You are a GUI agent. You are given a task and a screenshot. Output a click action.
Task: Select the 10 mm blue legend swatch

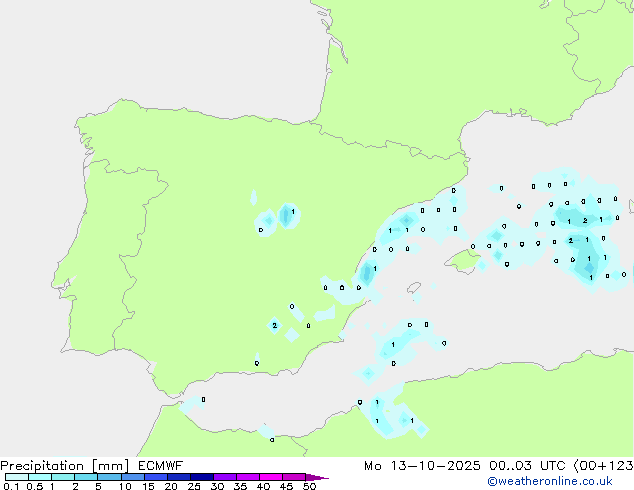tap(132, 478)
